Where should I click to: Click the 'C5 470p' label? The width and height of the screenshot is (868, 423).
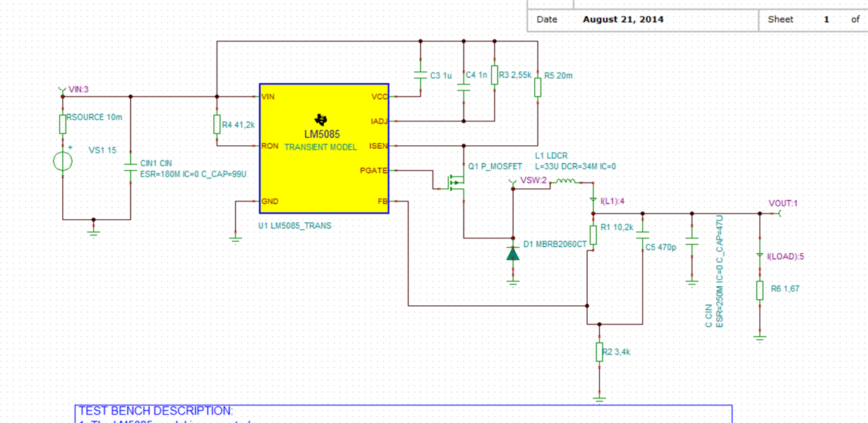click(661, 247)
